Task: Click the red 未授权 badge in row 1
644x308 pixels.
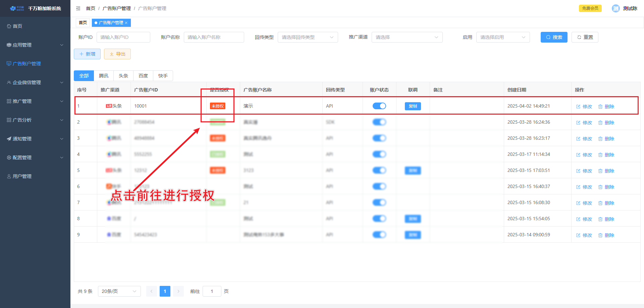Action: (217, 106)
